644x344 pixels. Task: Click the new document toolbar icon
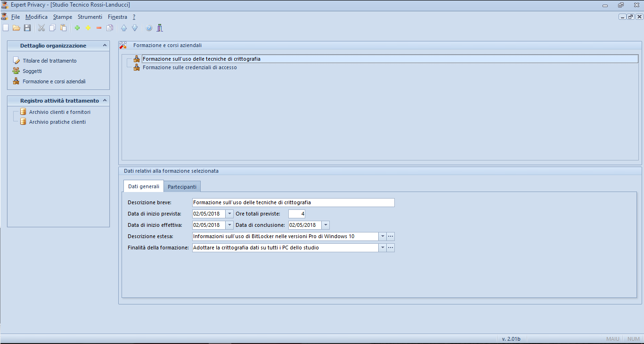pos(6,28)
